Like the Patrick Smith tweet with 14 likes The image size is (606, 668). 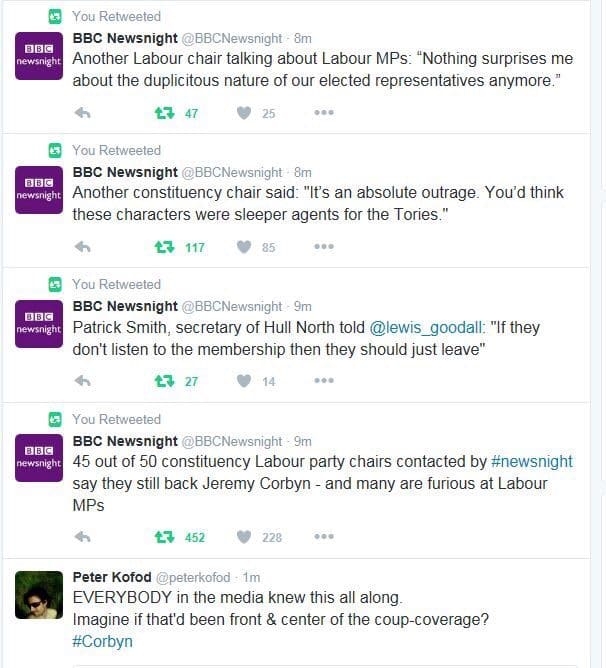[x=244, y=380]
